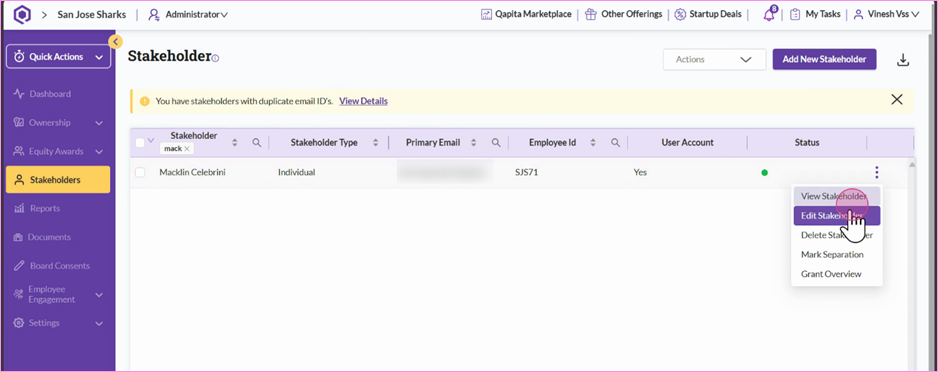The height and width of the screenshot is (372, 938).
Task: Click the Qapita hexagon logo
Action: tap(22, 14)
